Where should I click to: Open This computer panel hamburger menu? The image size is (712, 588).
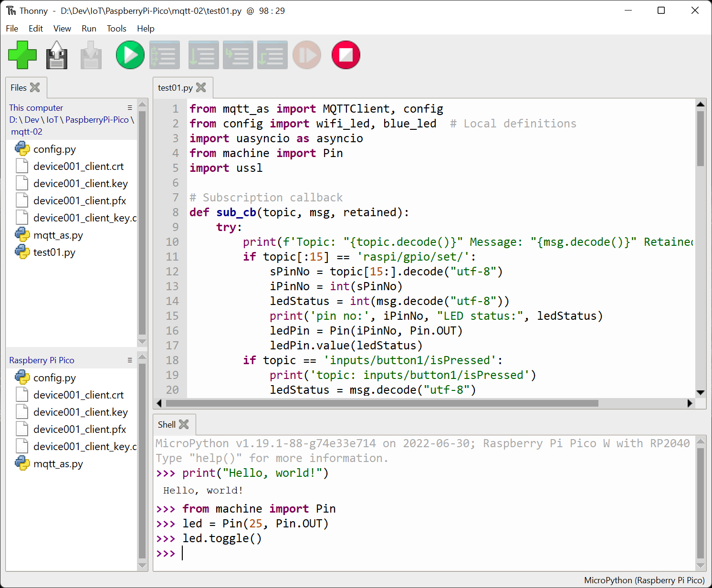(x=130, y=107)
